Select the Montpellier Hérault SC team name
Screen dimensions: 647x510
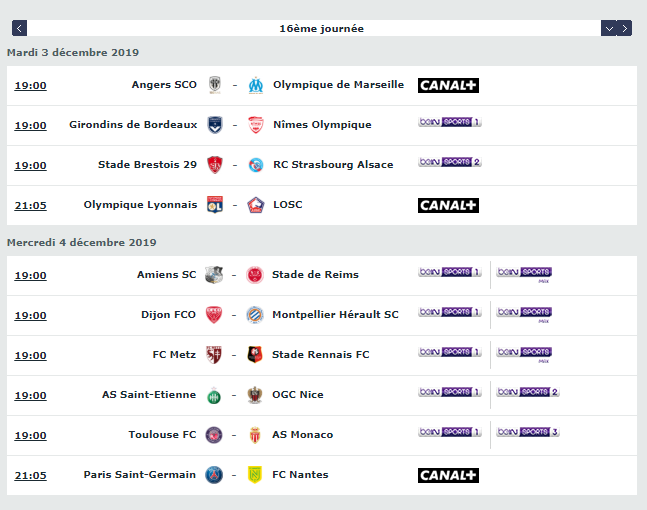335,315
